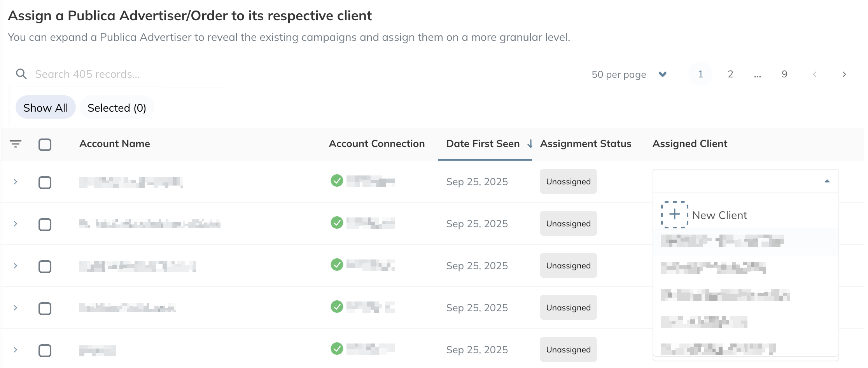Image resolution: width=868 pixels, height=368 pixels.
Task: Select the Show All tab
Action: (x=45, y=107)
